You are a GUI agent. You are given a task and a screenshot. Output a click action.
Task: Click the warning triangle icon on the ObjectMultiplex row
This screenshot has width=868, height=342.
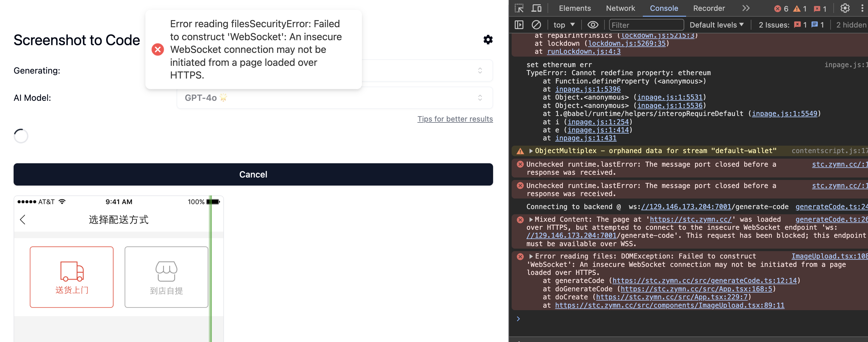[520, 151]
